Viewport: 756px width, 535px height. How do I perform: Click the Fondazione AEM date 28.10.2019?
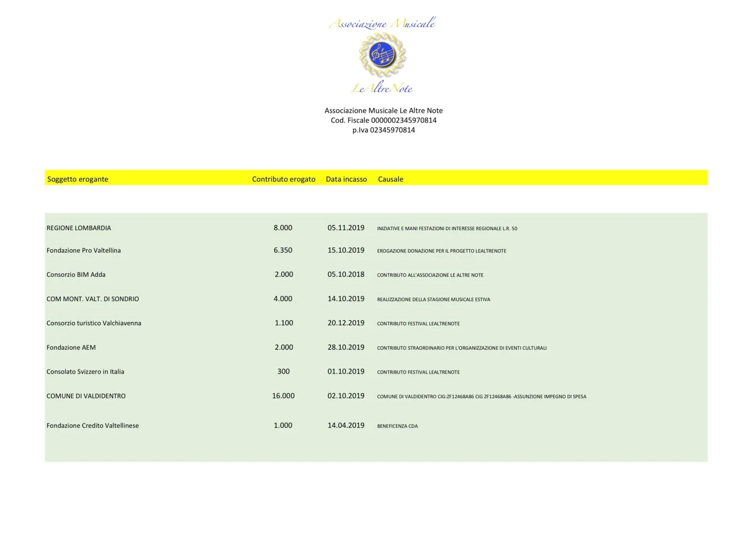click(x=346, y=347)
